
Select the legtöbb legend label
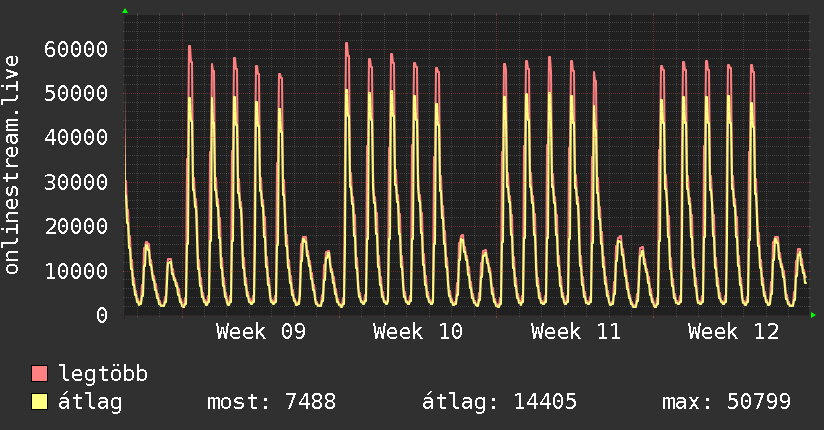[103, 374]
